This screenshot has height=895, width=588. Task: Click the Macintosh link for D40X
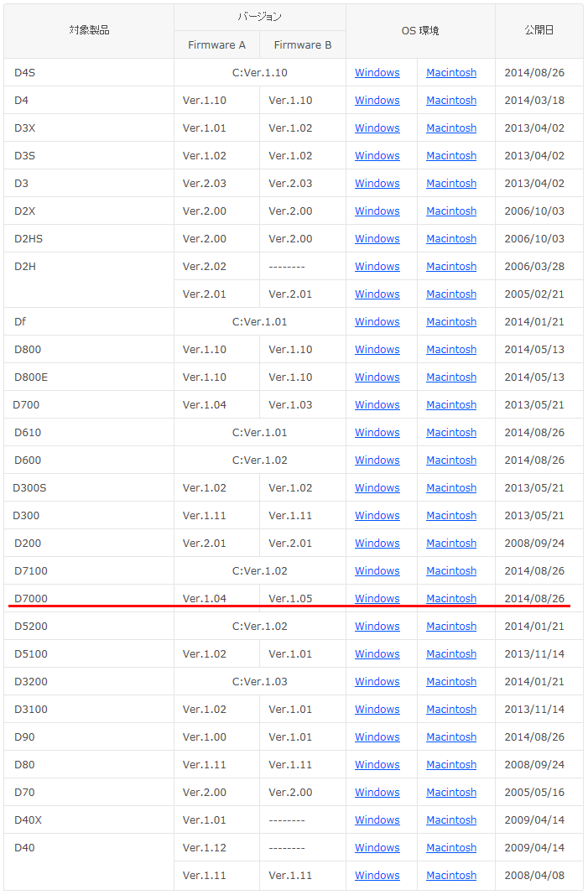tap(451, 820)
